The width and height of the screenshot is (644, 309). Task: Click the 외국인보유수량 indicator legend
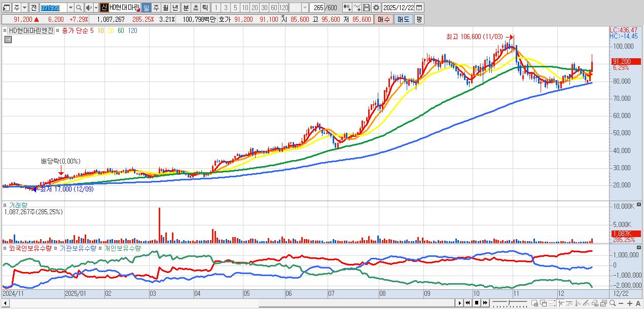30,248
